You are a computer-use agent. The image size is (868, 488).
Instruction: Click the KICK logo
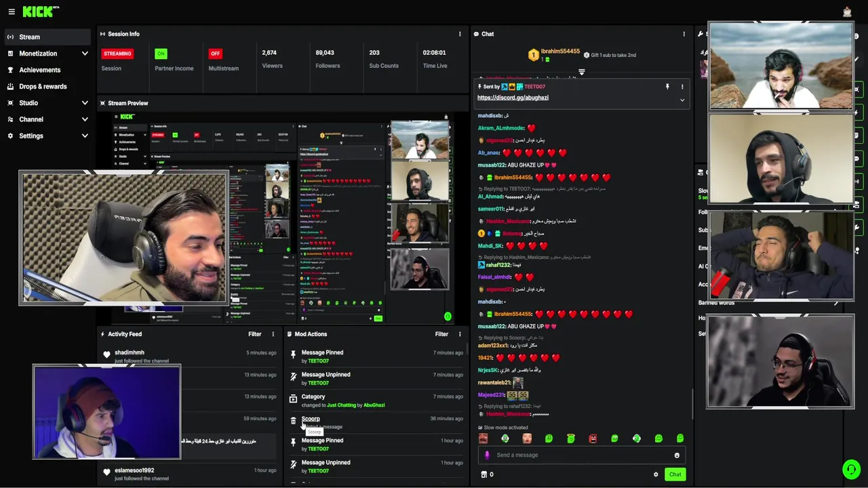pyautogui.click(x=41, y=12)
